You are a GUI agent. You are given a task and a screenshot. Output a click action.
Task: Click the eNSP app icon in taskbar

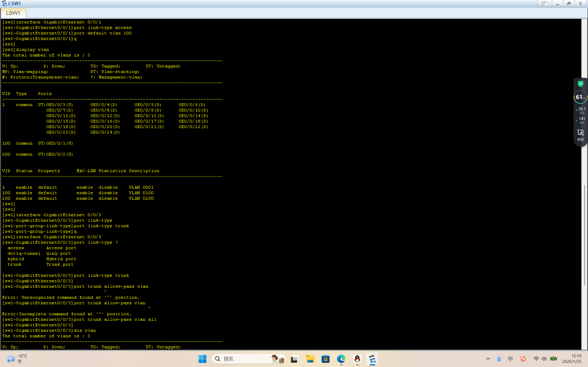(x=372, y=359)
